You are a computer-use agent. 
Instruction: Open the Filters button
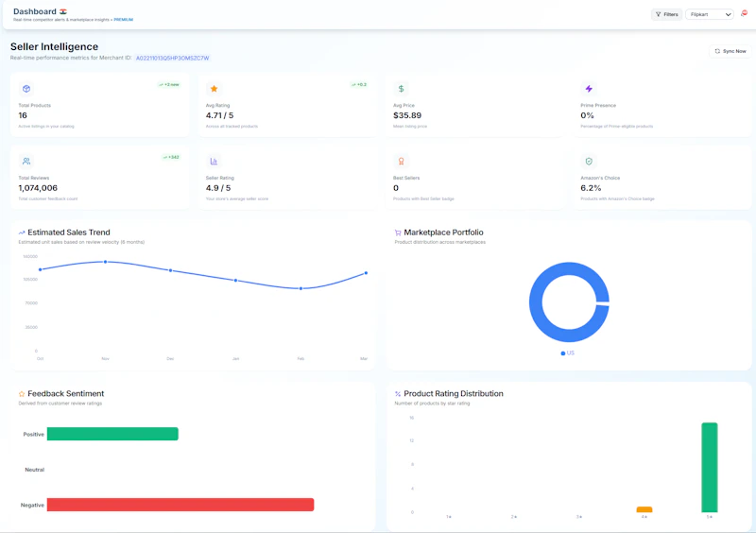pyautogui.click(x=666, y=14)
